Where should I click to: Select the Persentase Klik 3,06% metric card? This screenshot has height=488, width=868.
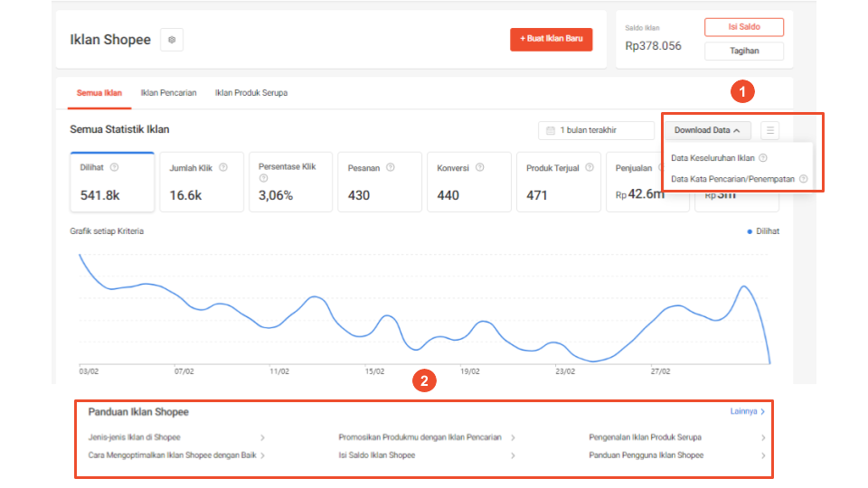click(x=290, y=182)
